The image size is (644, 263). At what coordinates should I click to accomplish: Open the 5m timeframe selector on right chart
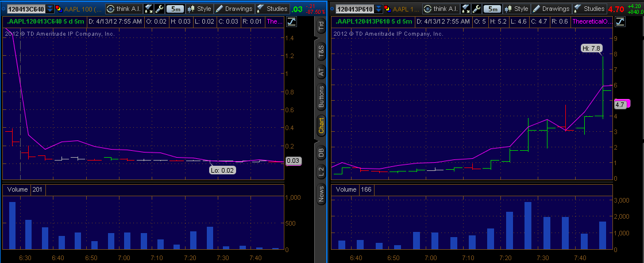492,9
